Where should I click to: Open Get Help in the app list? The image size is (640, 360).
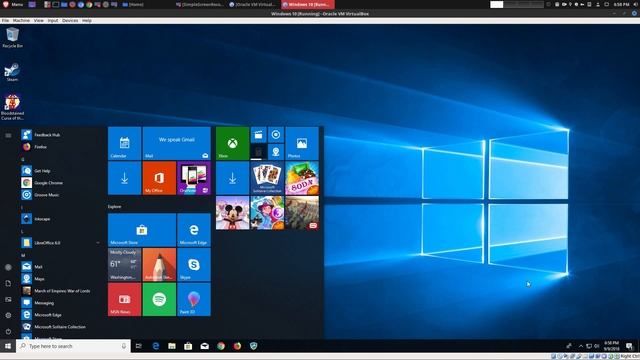tap(61, 171)
